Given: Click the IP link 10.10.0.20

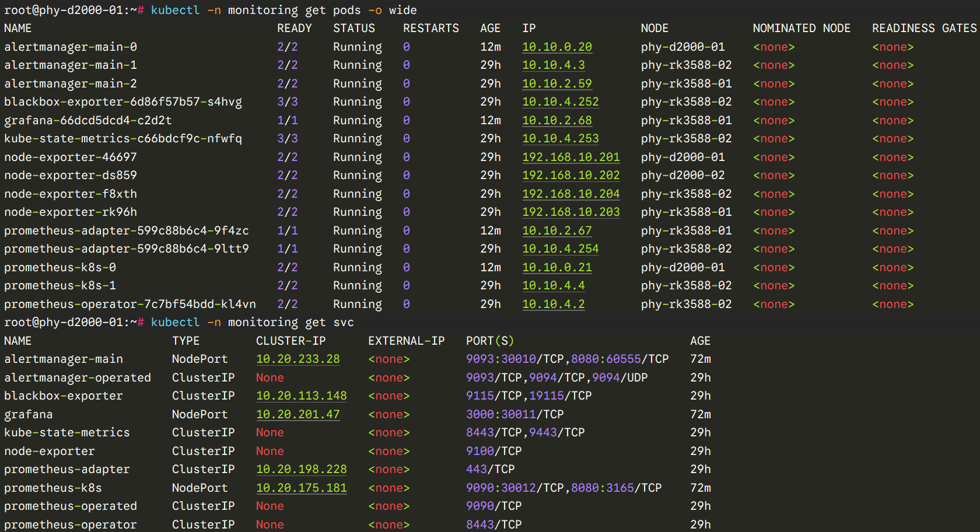Looking at the screenshot, I should [556, 47].
